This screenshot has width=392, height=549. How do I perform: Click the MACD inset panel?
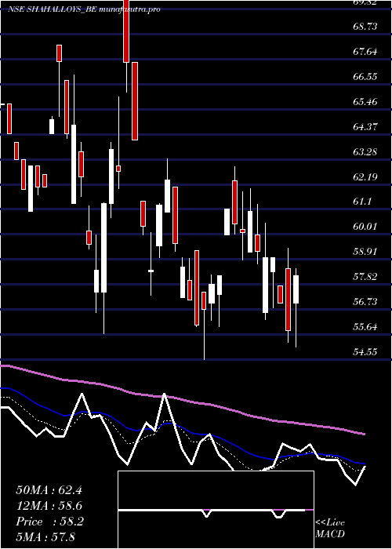(x=216, y=510)
